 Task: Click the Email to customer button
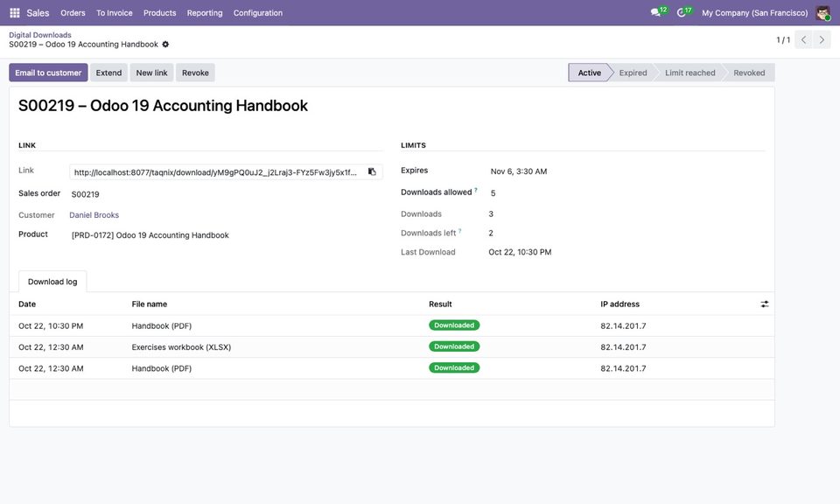pyautogui.click(x=48, y=73)
